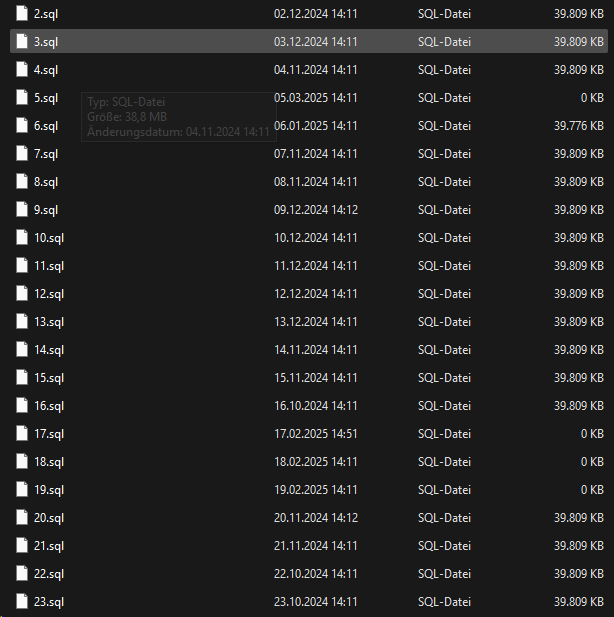Select the file name 16.sql
The width and height of the screenshot is (614, 617).
coord(49,406)
